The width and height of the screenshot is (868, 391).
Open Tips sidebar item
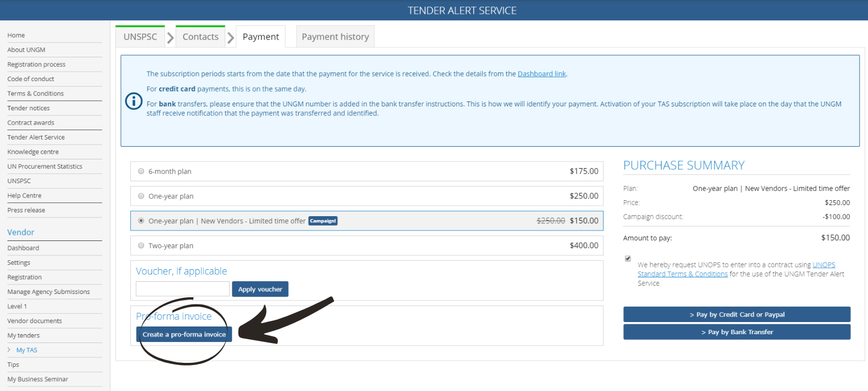point(13,365)
